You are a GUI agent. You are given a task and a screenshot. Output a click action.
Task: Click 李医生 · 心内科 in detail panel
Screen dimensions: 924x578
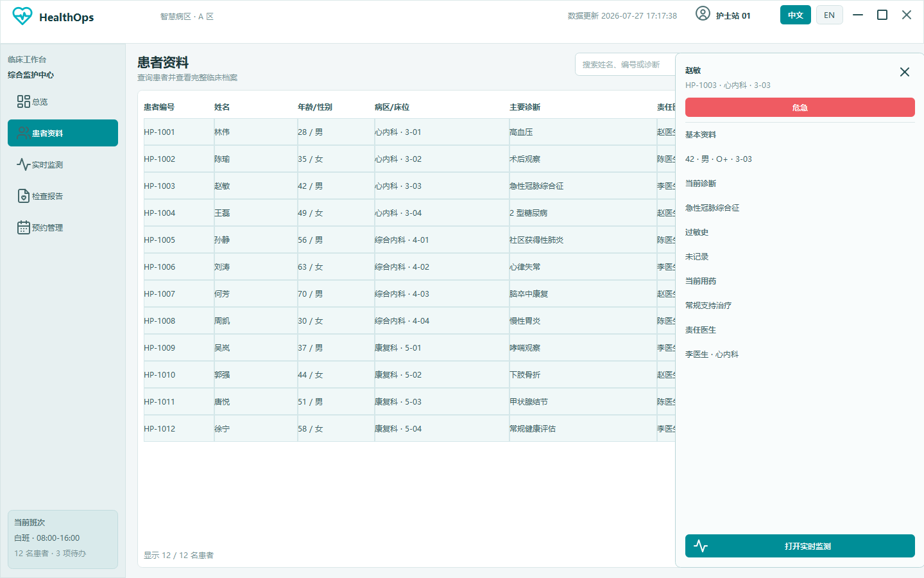point(712,354)
